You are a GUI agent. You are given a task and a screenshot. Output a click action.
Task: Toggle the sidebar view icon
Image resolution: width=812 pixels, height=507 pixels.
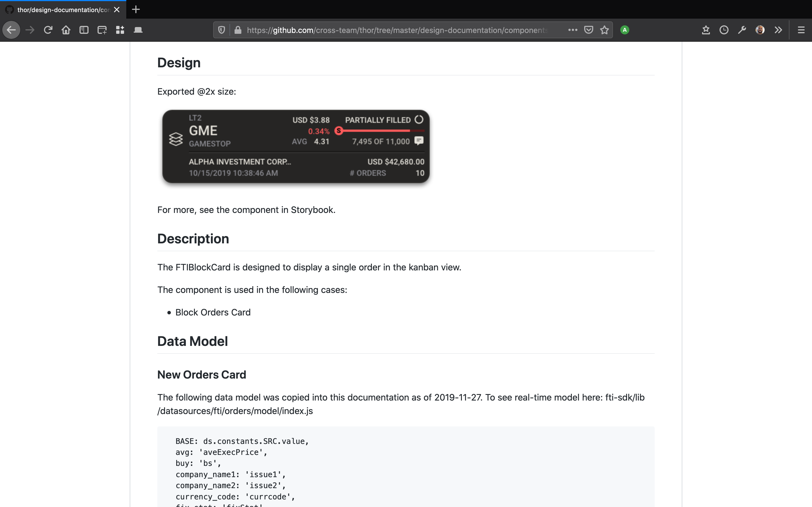tap(84, 30)
